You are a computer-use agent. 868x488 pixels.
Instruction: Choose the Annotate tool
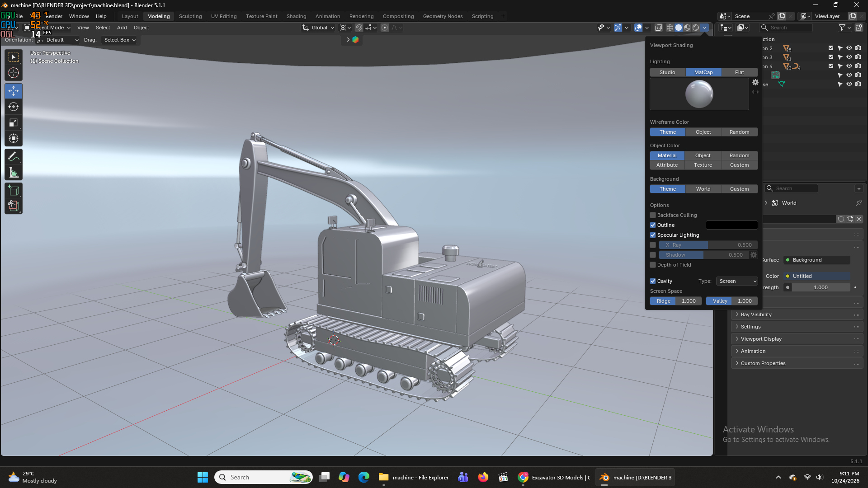14,156
